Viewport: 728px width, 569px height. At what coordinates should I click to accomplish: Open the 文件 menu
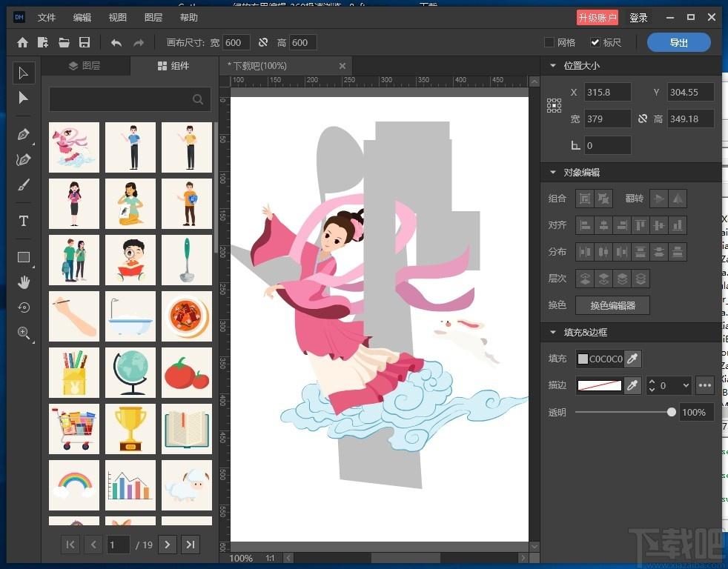47,18
